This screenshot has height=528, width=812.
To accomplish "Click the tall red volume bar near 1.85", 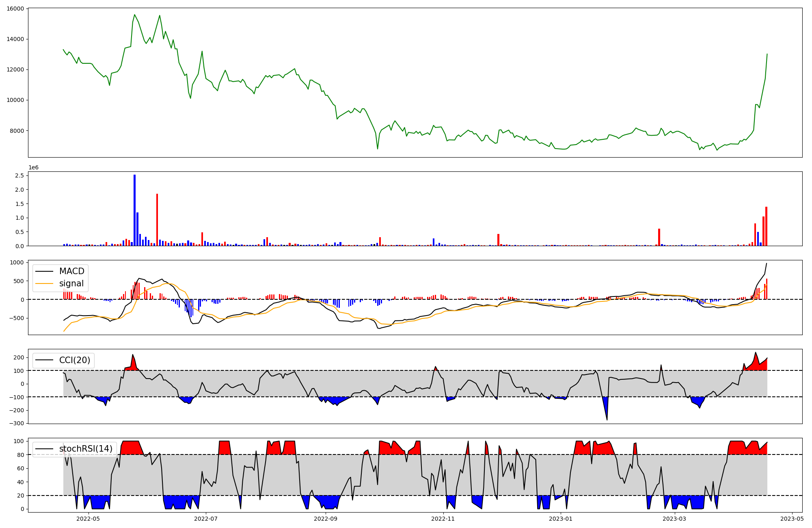I will pos(157,219).
